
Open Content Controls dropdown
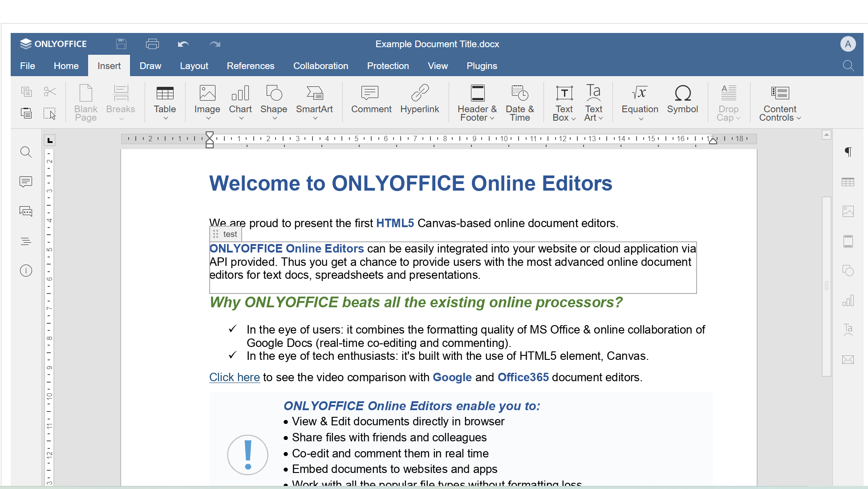click(x=780, y=103)
